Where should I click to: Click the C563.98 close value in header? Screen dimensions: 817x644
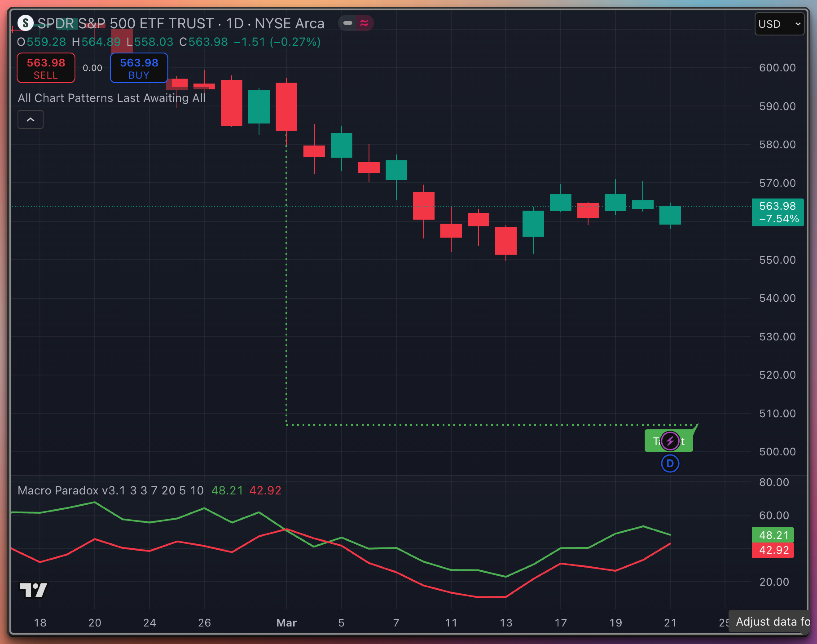pyautogui.click(x=204, y=42)
